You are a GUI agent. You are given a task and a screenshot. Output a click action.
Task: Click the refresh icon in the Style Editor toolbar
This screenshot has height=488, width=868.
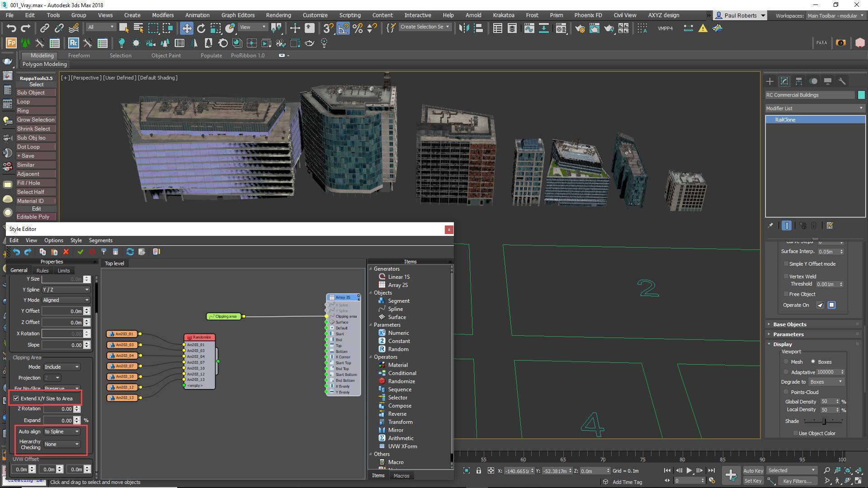pyautogui.click(x=130, y=252)
